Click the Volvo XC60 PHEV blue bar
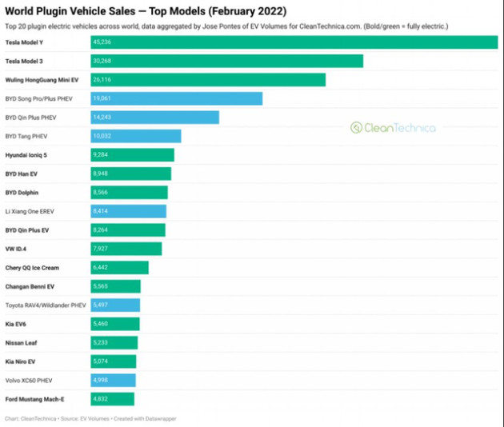 [x=113, y=381]
